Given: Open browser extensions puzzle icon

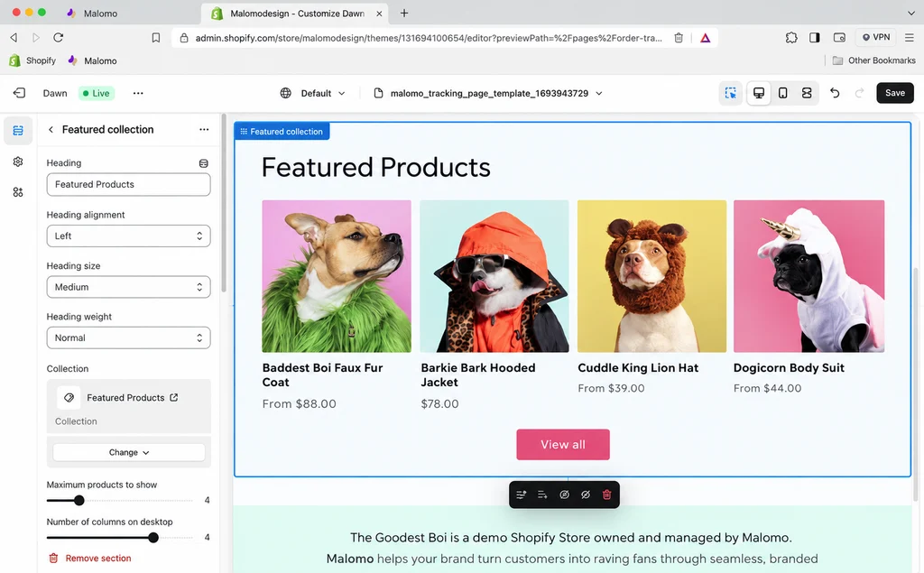Looking at the screenshot, I should (791, 38).
